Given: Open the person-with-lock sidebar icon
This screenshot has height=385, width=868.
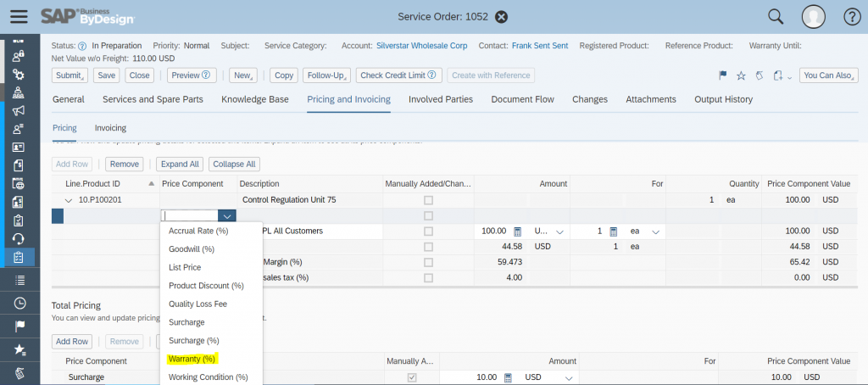Looking at the screenshot, I should coord(19,56).
